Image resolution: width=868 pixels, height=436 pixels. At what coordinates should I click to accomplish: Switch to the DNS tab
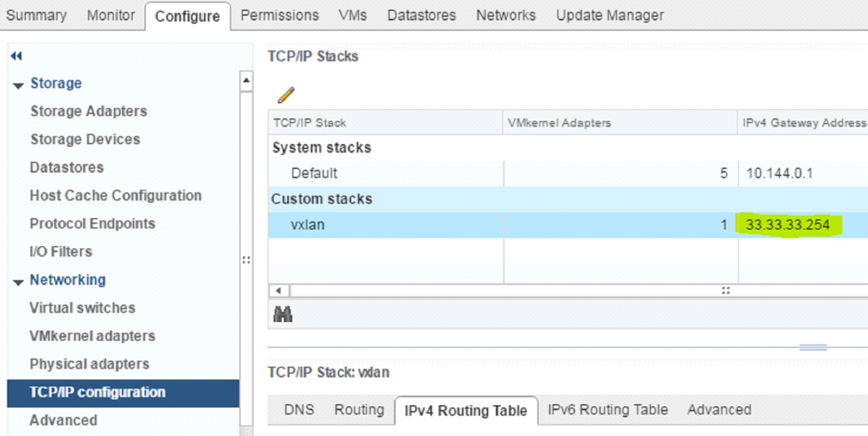tap(298, 409)
